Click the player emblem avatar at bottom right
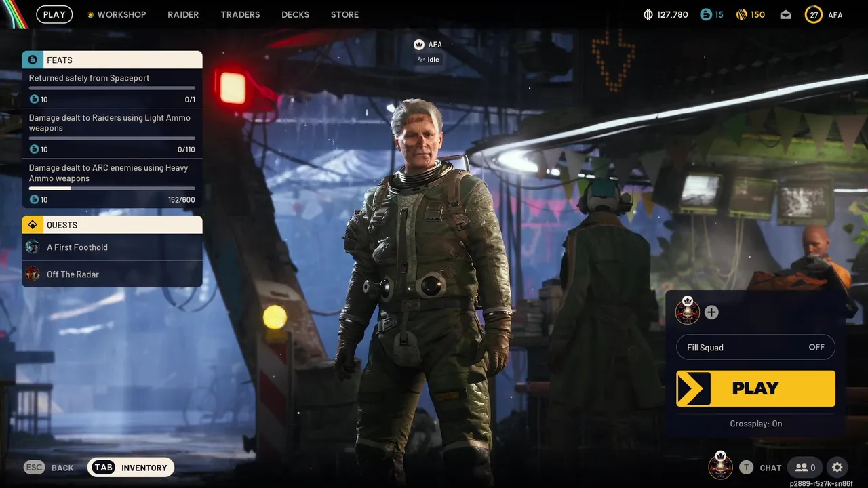Screen dimensions: 868x488 coord(720,466)
